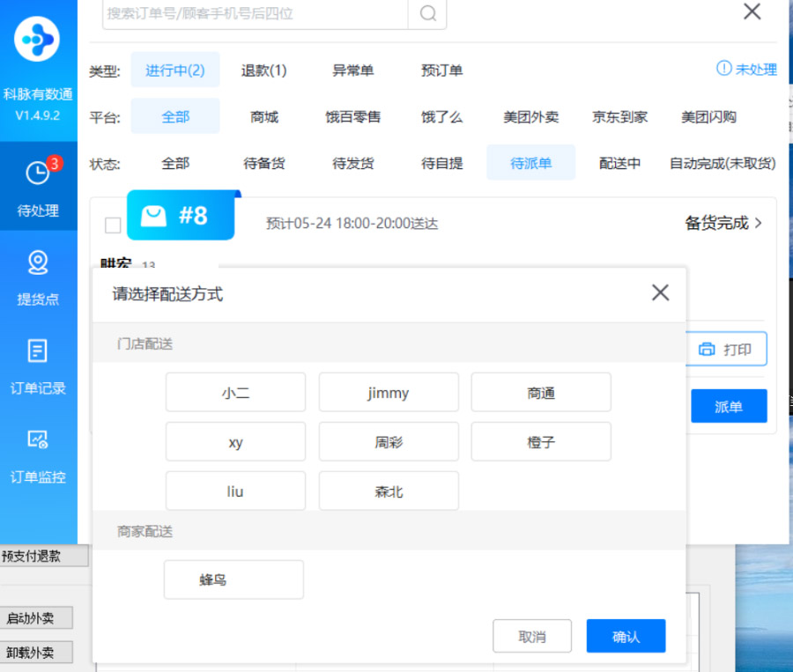Click the 卸载外卖 button in back window
The width and height of the screenshot is (793, 672).
(x=36, y=653)
